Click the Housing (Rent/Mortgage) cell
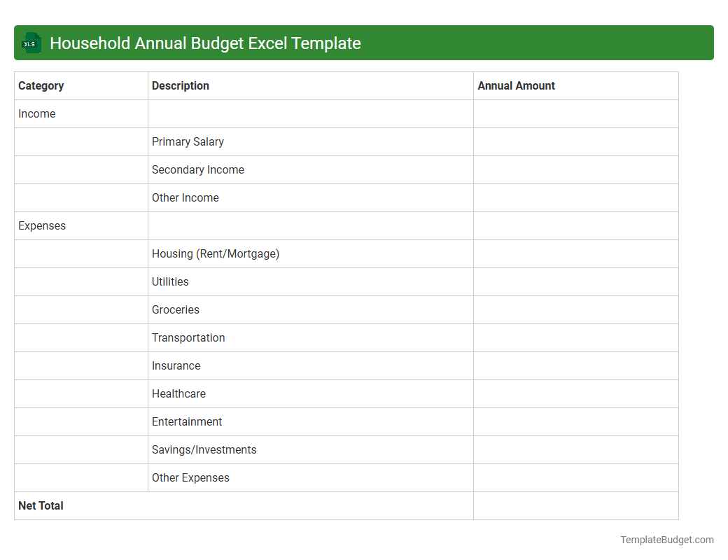 click(x=214, y=253)
